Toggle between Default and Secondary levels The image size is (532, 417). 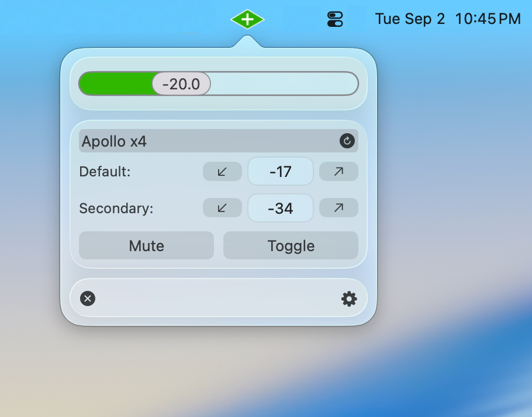[x=291, y=245]
